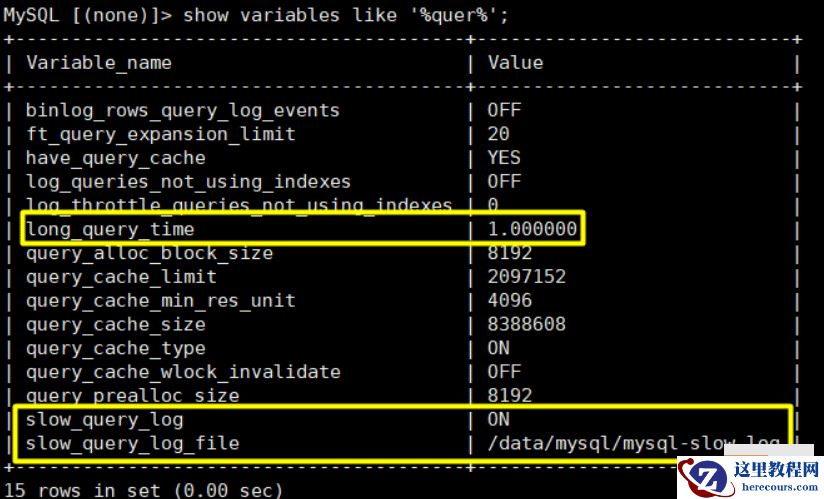
Task: Click the Chinese site name in watermark
Action: pyautogui.click(x=776, y=468)
